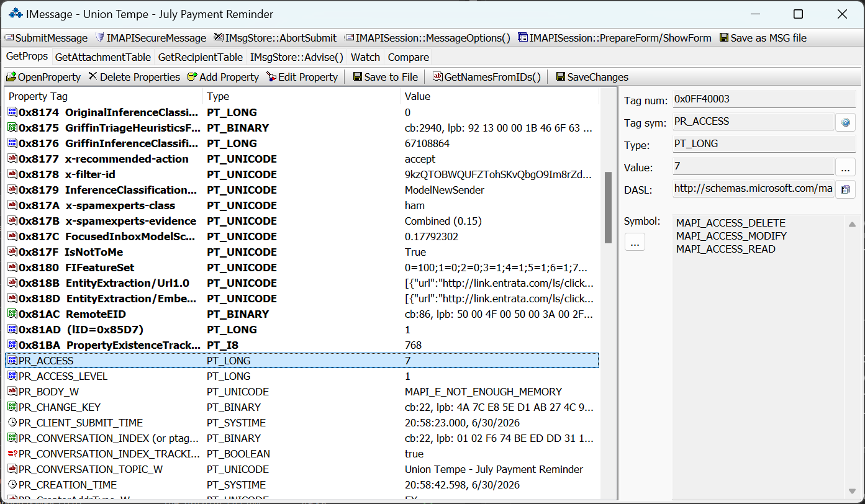Open the IMsgStore::Advise() tab

[297, 57]
